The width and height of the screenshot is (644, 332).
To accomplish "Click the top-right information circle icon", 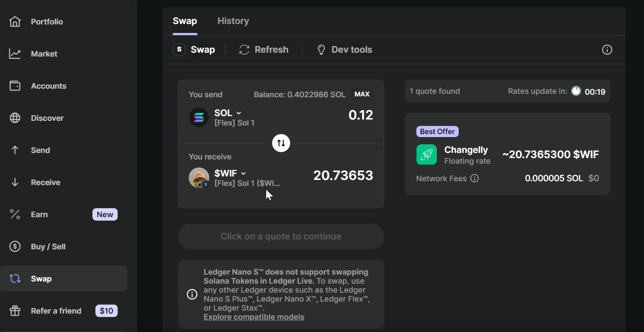I will (x=607, y=50).
